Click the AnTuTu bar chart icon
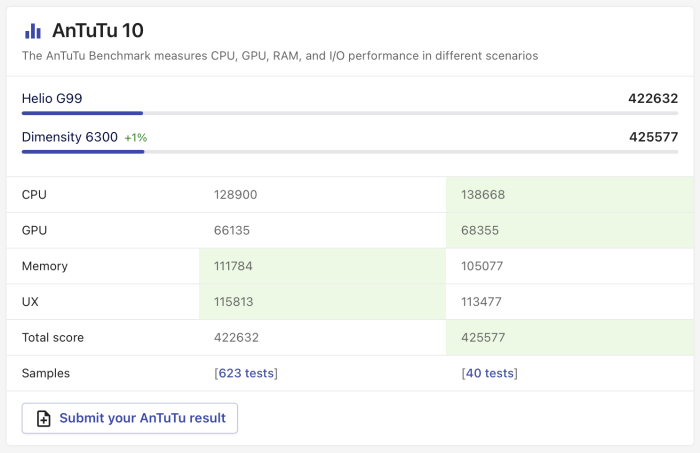The width and height of the screenshot is (700, 453). pos(33,31)
